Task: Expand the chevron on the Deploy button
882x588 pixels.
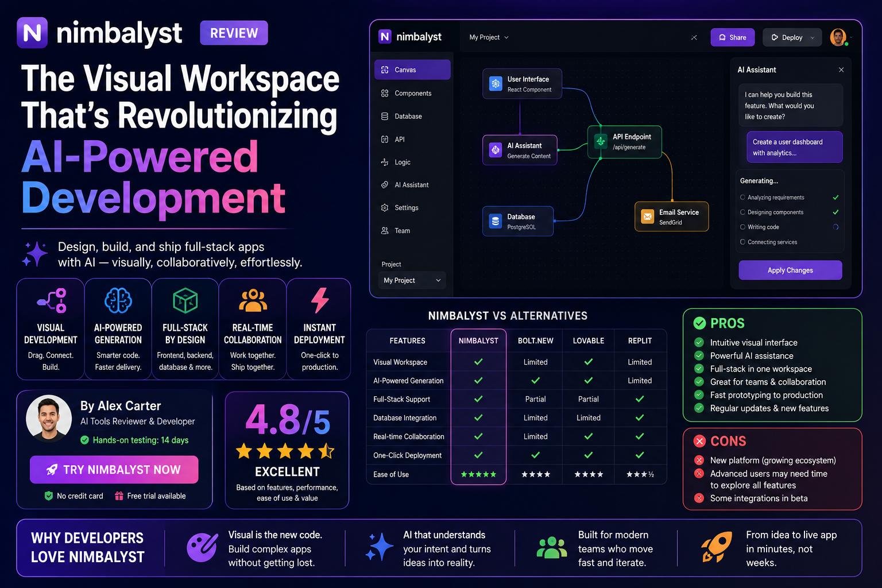Action: click(x=813, y=38)
